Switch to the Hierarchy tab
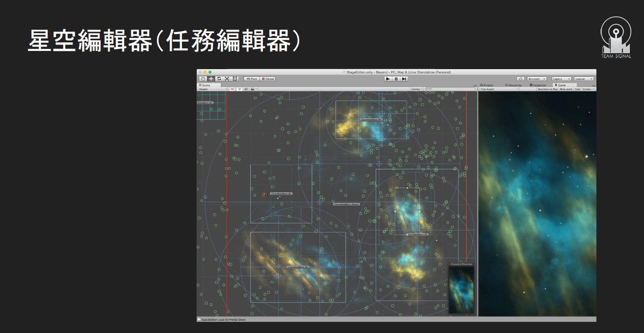644x333 pixels. coord(513,85)
